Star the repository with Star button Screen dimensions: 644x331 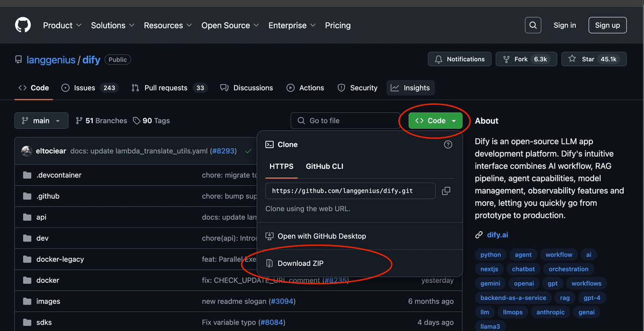point(594,59)
